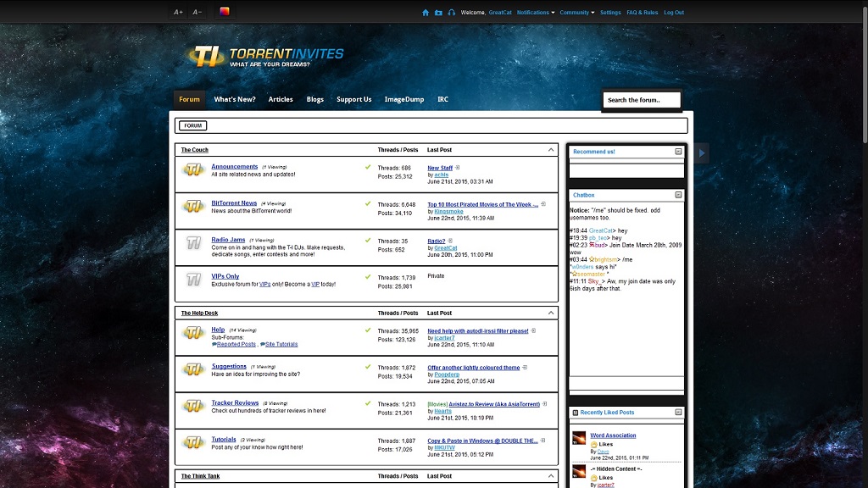
Task: Click the TorrentInvites logo
Action: (x=265, y=57)
